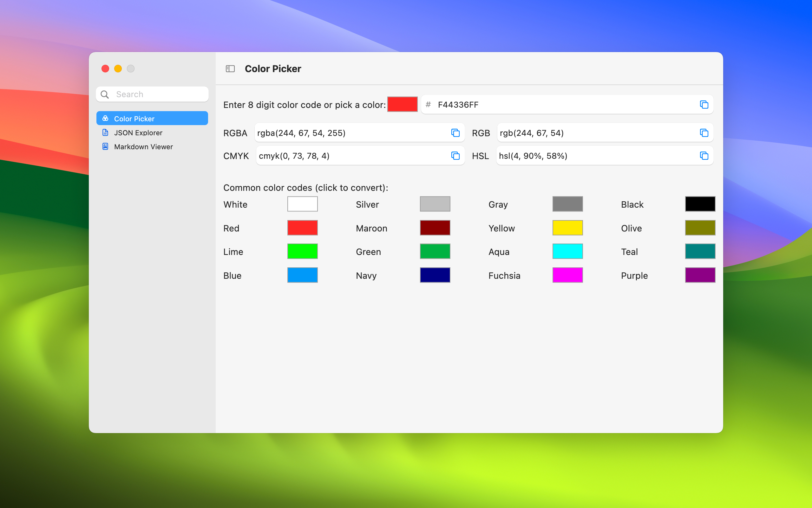Pick the Fuchsia color swatch
This screenshot has height=508, width=812.
click(x=567, y=275)
